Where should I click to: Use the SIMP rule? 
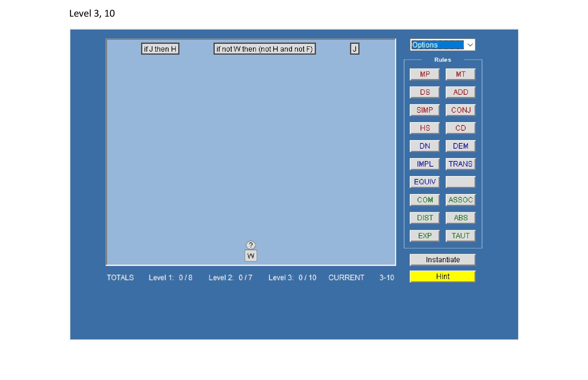pyautogui.click(x=424, y=110)
